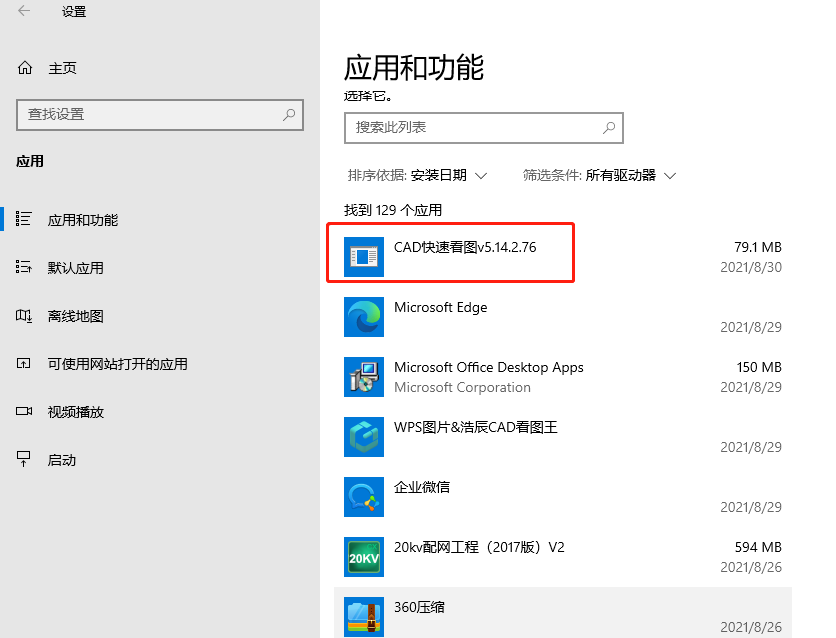This screenshot has height=638, width=836.
Task: Select the 默认应用 sidebar icon
Action: pos(23,267)
